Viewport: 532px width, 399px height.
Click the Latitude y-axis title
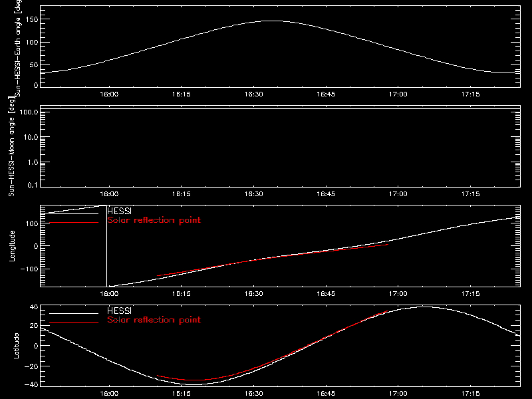point(16,346)
